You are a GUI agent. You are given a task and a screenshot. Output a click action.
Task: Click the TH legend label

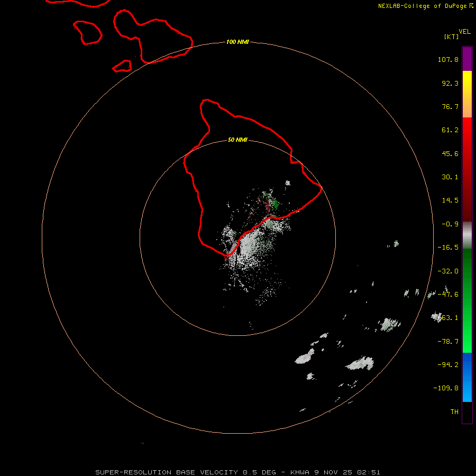click(454, 412)
